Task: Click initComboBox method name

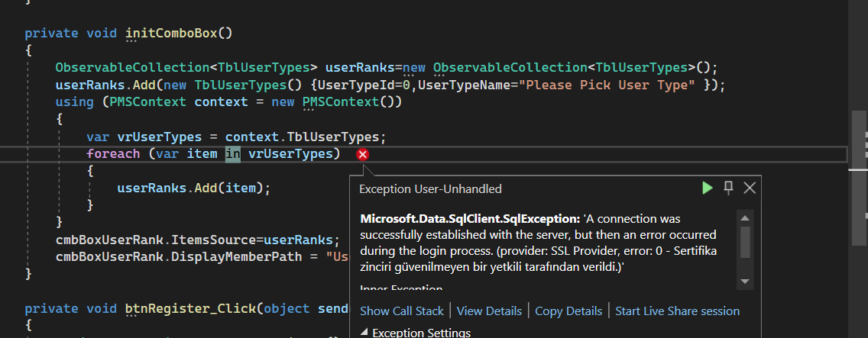Action: click(x=172, y=33)
